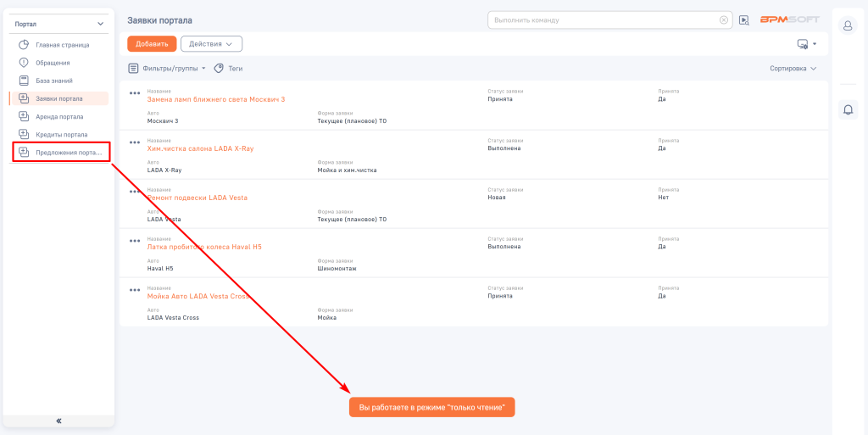
Task: Open row menu for Хим.чистка салона record
Action: 135,142
